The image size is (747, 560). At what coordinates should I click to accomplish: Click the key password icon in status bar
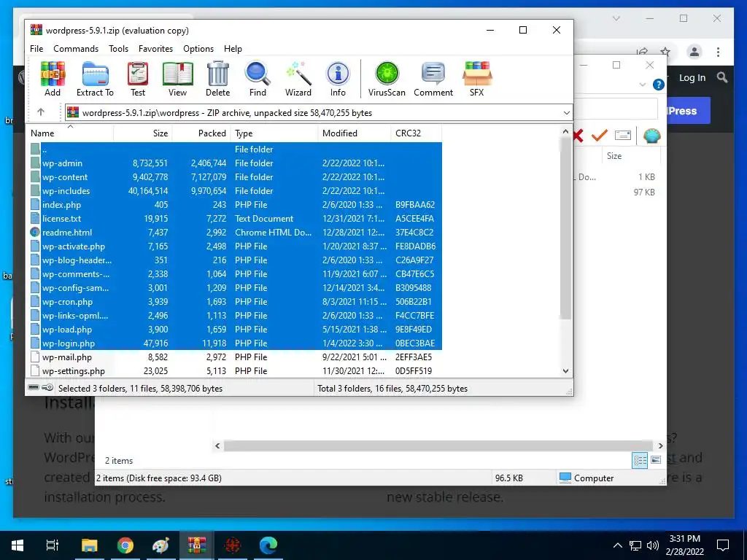point(47,388)
